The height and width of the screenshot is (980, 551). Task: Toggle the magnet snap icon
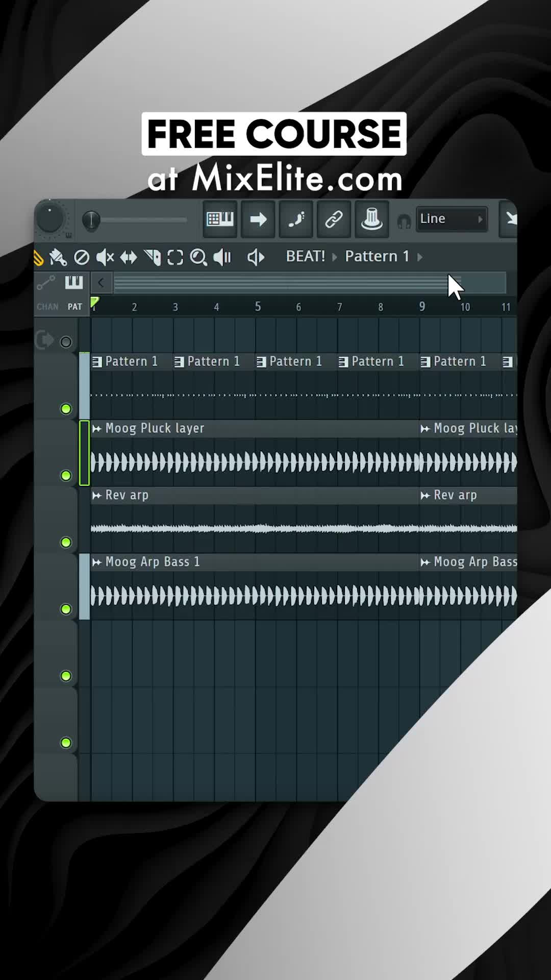[x=404, y=222]
